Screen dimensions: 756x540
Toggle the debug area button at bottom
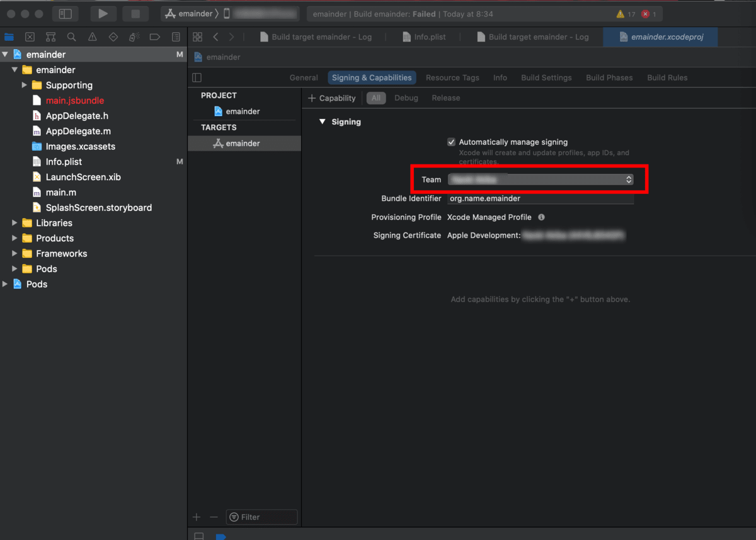pos(198,536)
